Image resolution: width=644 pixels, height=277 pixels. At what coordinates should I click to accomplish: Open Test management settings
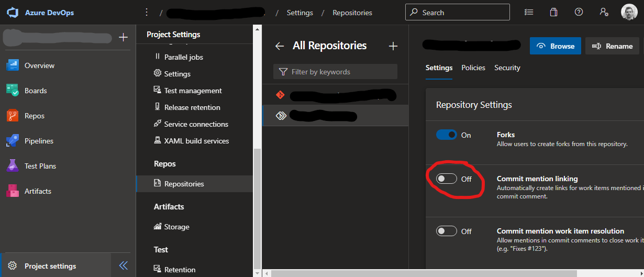point(194,91)
